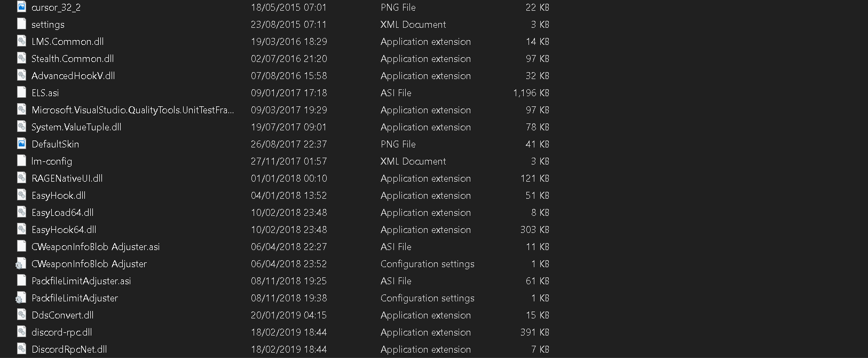The width and height of the screenshot is (868, 358).
Task: Click the ELS.asi file icon
Action: coord(21,92)
